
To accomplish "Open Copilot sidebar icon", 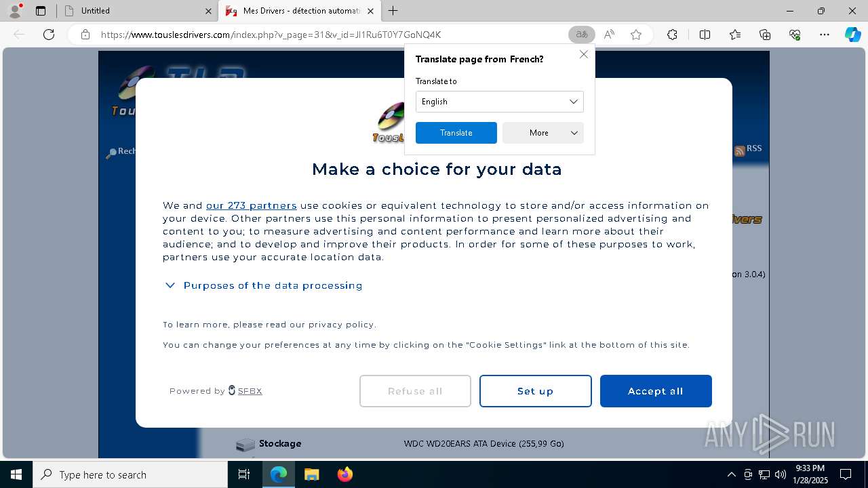I will 852,35.
